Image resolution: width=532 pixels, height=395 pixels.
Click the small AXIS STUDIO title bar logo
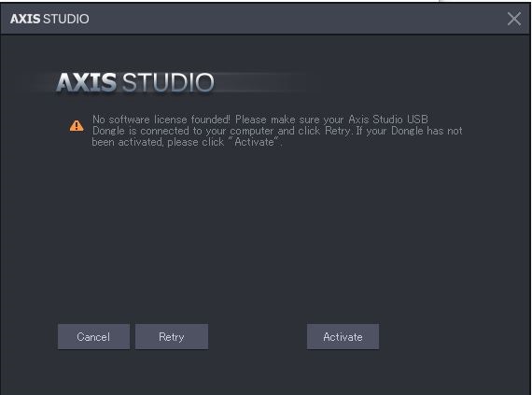[49, 19]
